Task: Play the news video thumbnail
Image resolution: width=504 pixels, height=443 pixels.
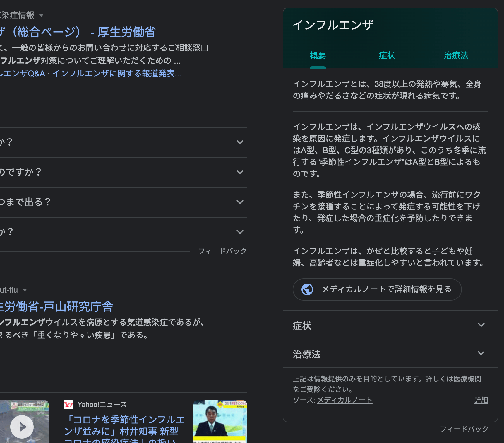Action: pyautogui.click(x=22, y=427)
